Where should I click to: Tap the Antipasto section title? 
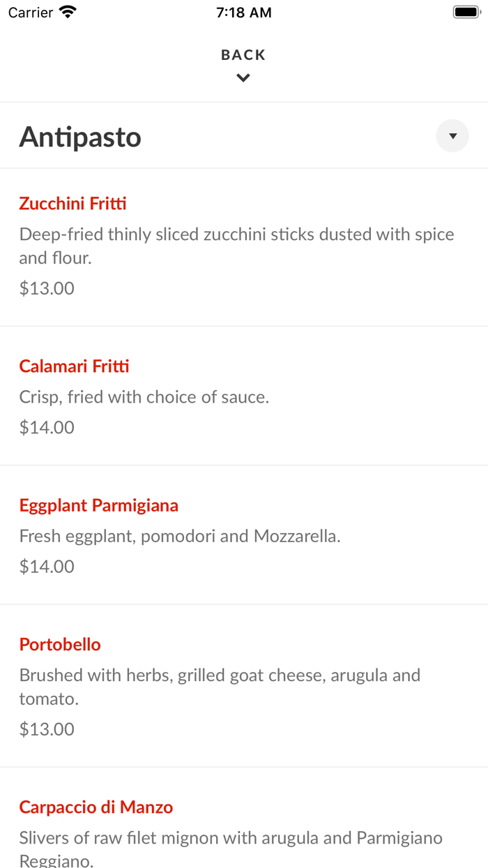(80, 137)
